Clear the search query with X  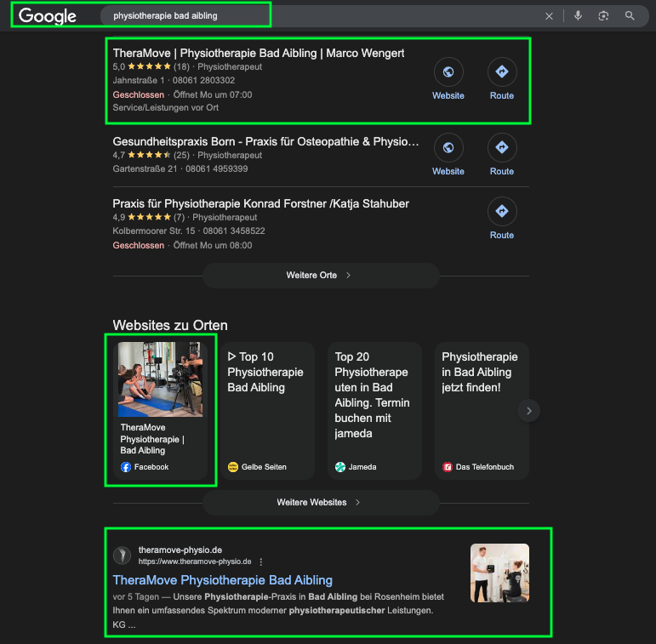(549, 16)
